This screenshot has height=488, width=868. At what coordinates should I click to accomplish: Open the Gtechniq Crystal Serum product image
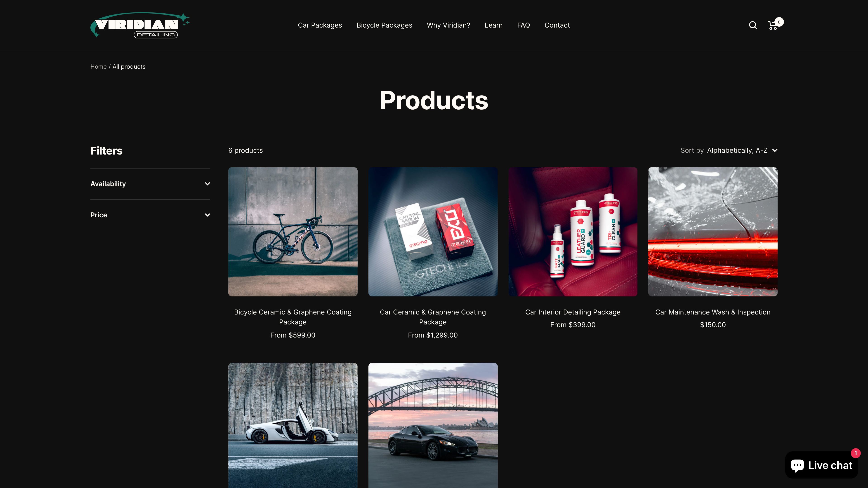coord(433,232)
